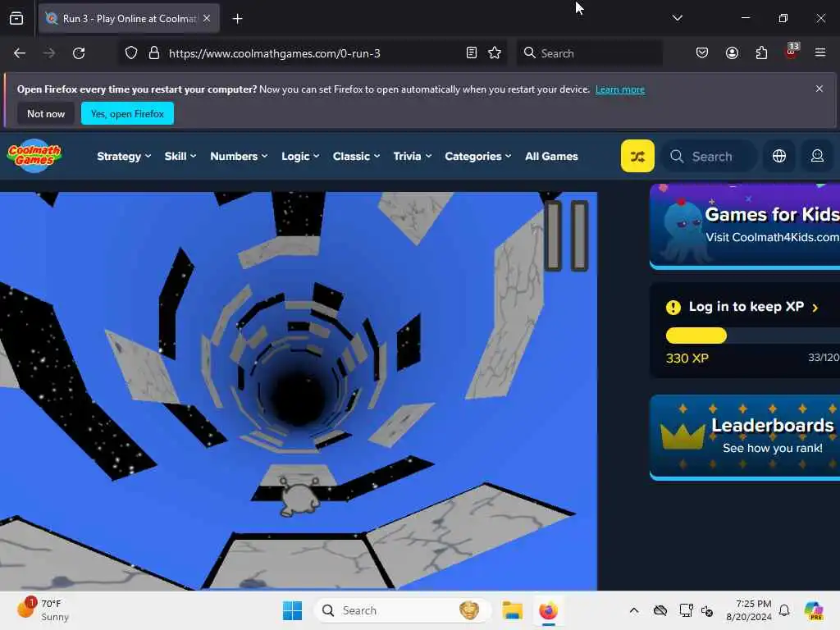Viewport: 840px width, 630px height.
Task: Expand the Strategy menu
Action: click(x=124, y=156)
